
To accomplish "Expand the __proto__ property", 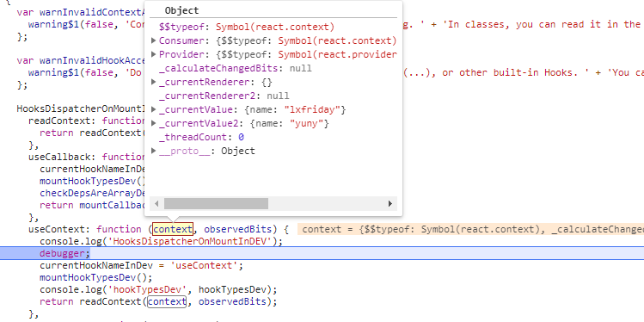I will click(154, 151).
